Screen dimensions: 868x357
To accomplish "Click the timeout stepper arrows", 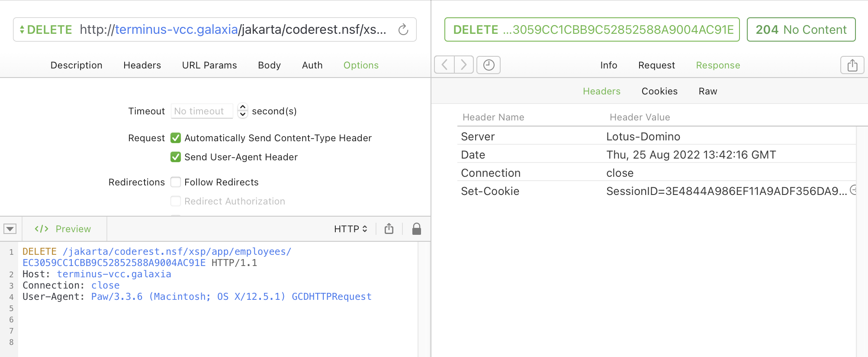I will click(x=243, y=111).
